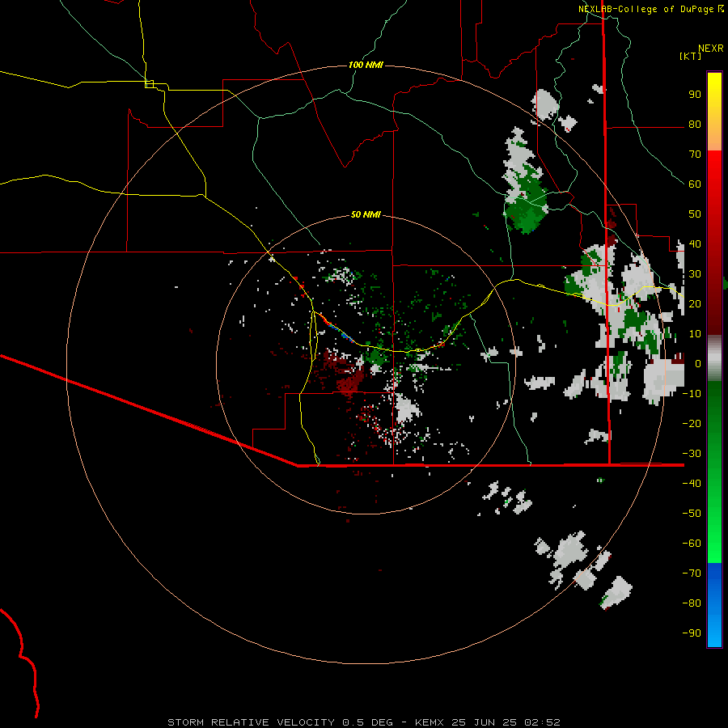Click the 30 value on the velocity scale
728x728 pixels.
click(695, 274)
